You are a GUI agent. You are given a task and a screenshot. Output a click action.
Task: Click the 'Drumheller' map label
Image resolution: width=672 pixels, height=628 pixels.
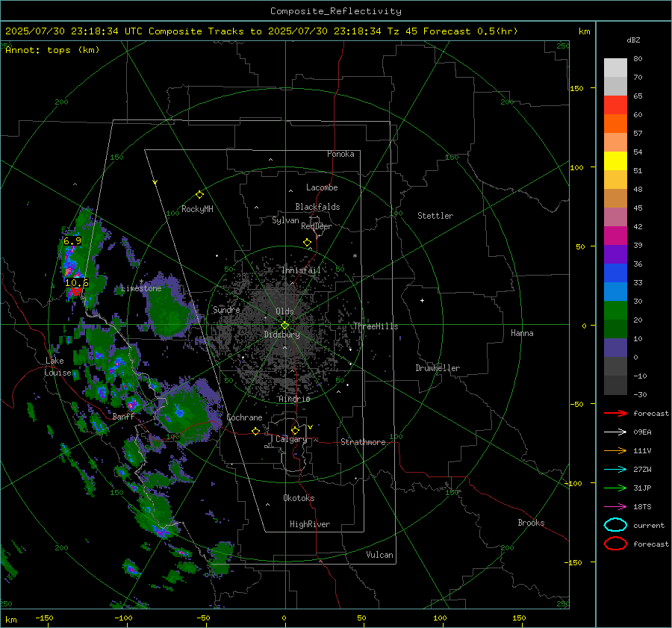click(438, 368)
